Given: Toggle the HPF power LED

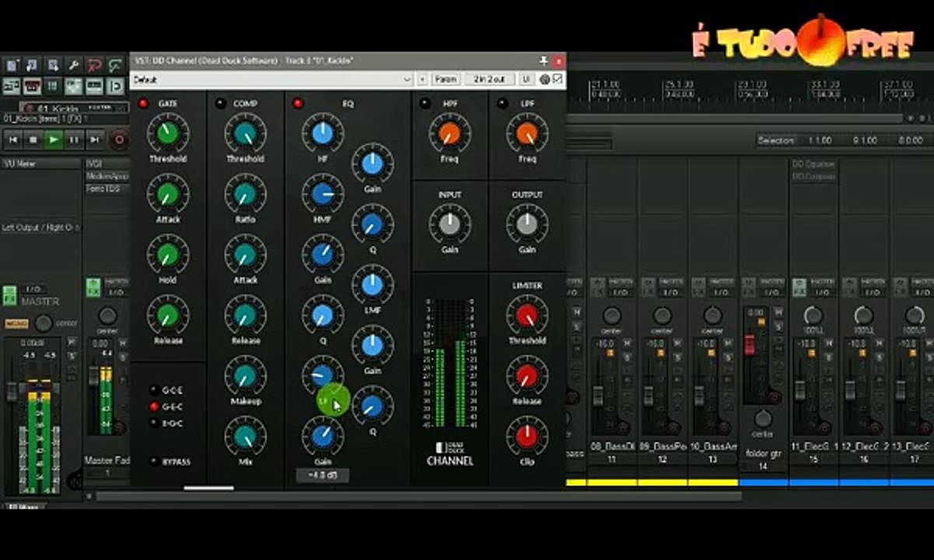Looking at the screenshot, I should pos(425,103).
